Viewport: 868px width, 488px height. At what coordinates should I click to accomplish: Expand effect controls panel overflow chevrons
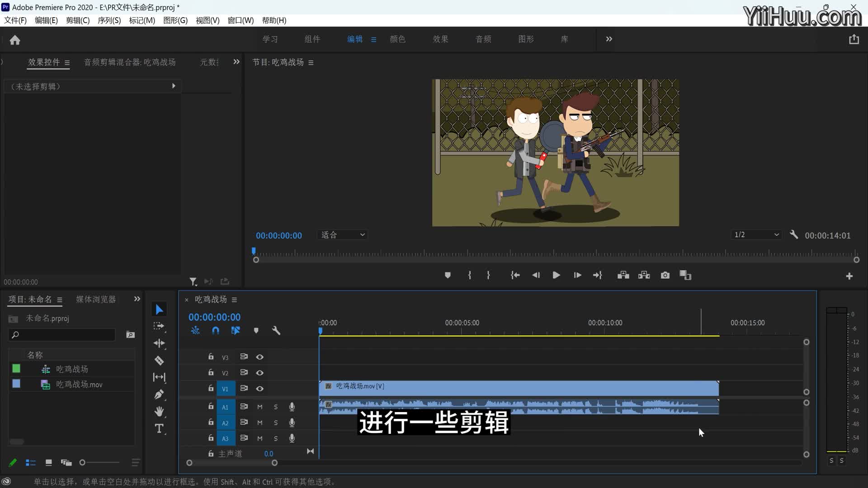pyautogui.click(x=236, y=62)
